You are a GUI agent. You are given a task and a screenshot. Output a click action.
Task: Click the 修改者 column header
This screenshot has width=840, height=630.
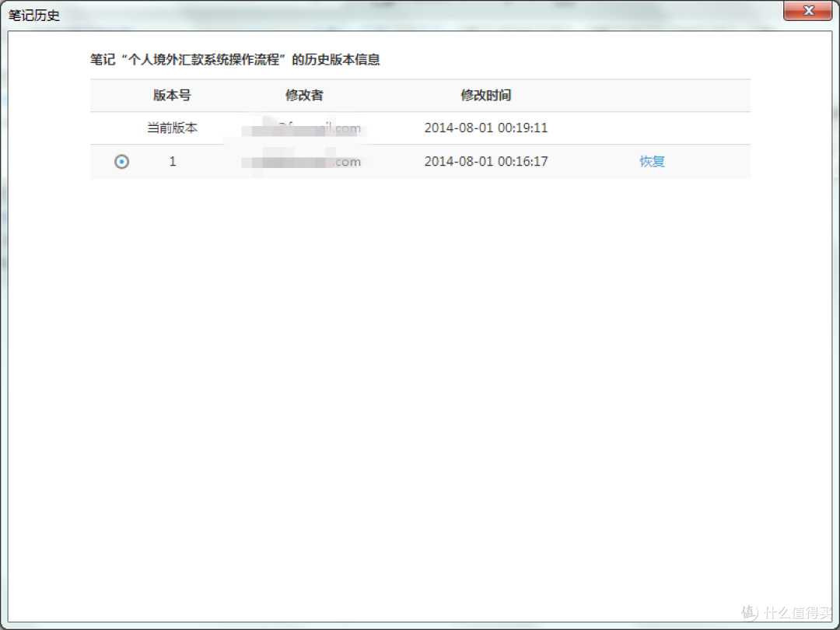304,96
